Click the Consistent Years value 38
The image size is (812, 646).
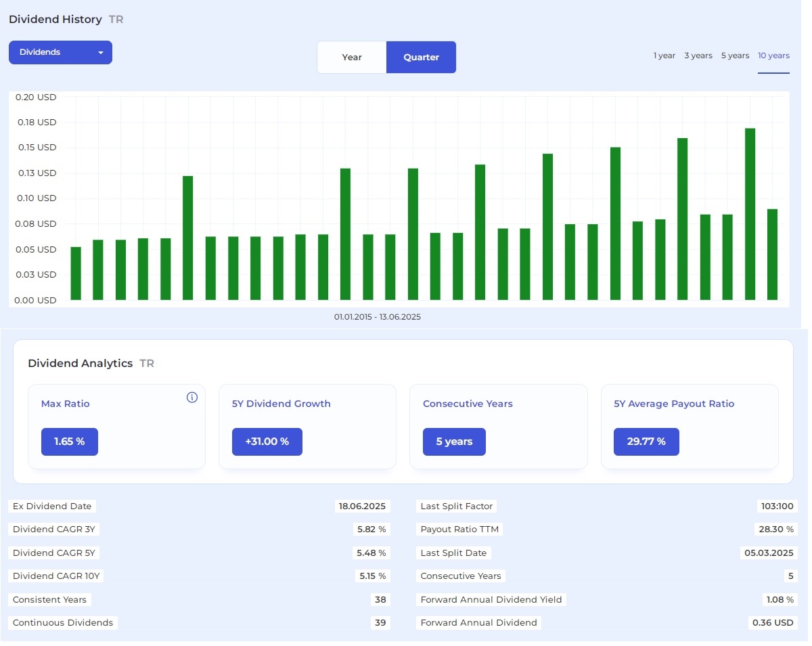[380, 600]
